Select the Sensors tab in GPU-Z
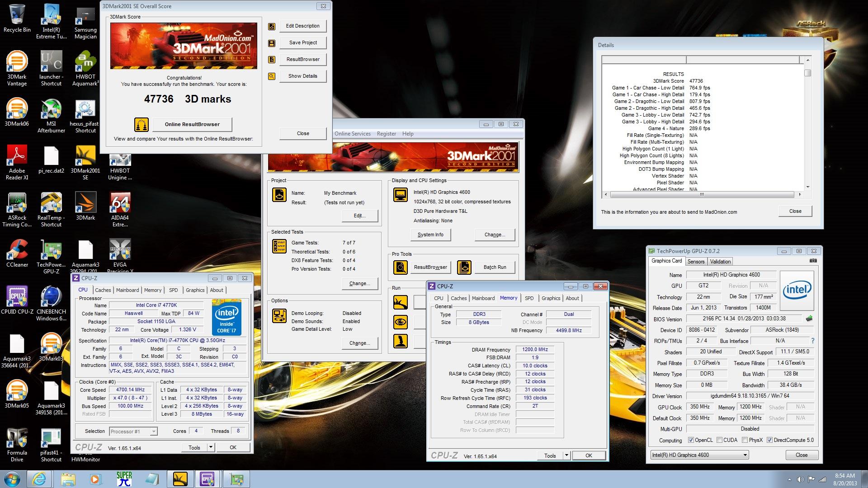Viewport: 868px width, 488px height. click(x=696, y=262)
